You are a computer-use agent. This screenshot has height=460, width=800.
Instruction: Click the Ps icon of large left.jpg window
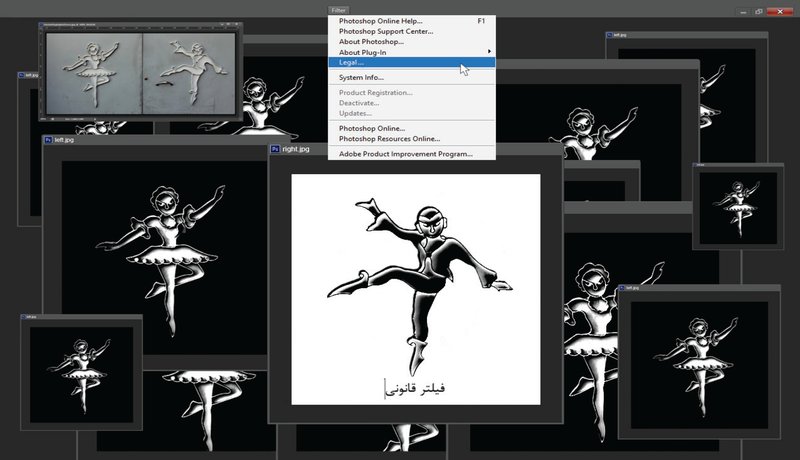48,140
